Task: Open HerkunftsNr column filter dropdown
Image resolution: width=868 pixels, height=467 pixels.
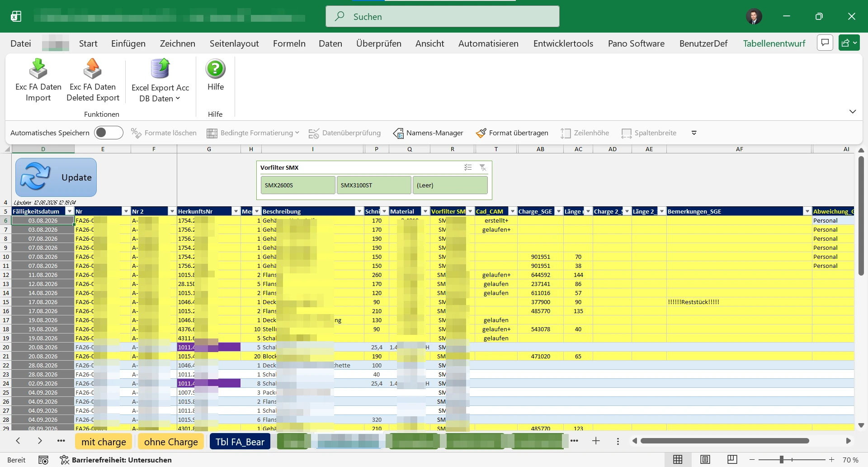Action: pyautogui.click(x=236, y=211)
